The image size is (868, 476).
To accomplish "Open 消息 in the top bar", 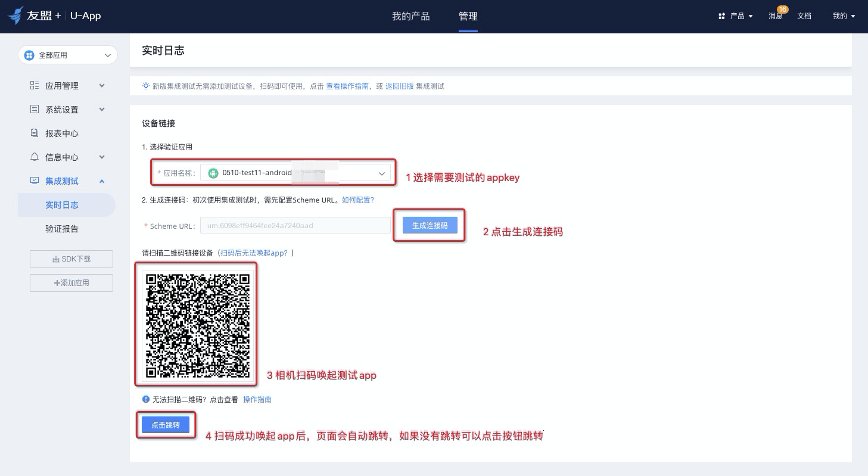I will (776, 16).
